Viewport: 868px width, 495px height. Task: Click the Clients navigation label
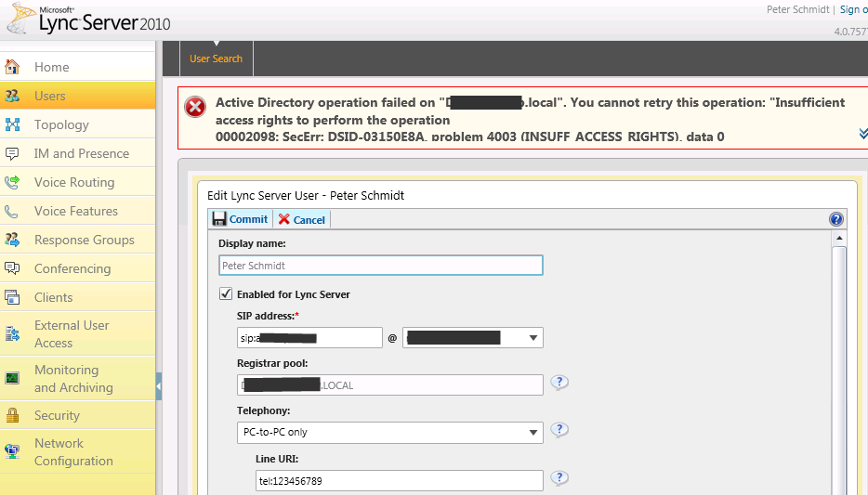coord(53,297)
